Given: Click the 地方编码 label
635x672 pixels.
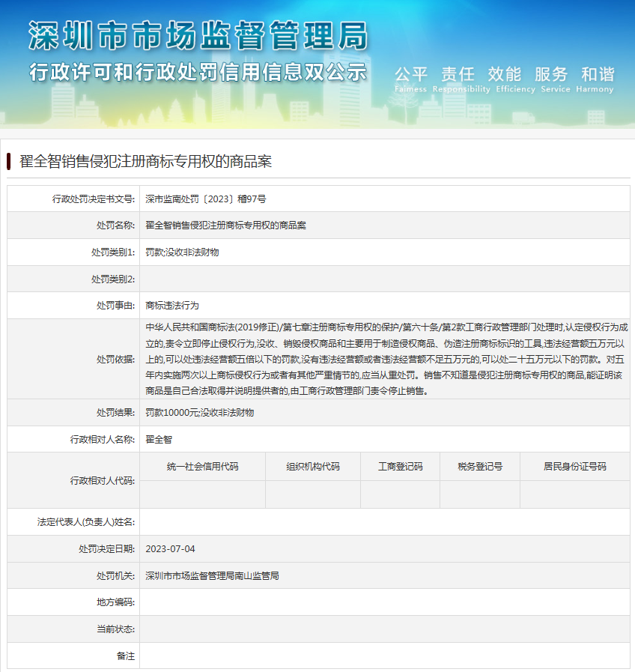Looking at the screenshot, I should click(x=115, y=602).
